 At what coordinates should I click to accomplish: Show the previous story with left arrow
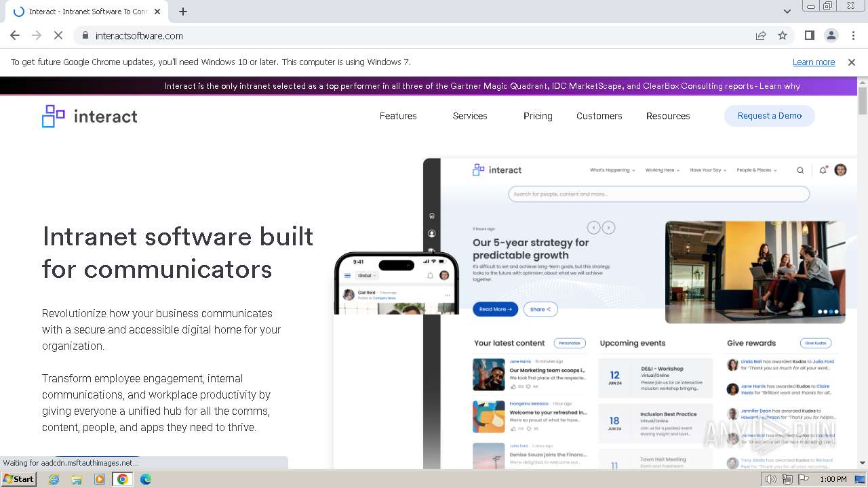tap(593, 228)
